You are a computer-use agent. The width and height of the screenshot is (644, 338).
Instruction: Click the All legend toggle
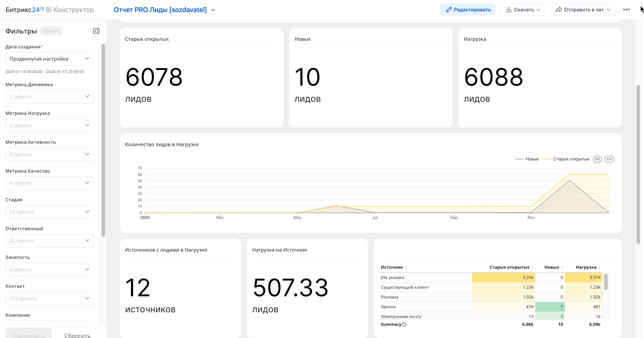point(597,159)
